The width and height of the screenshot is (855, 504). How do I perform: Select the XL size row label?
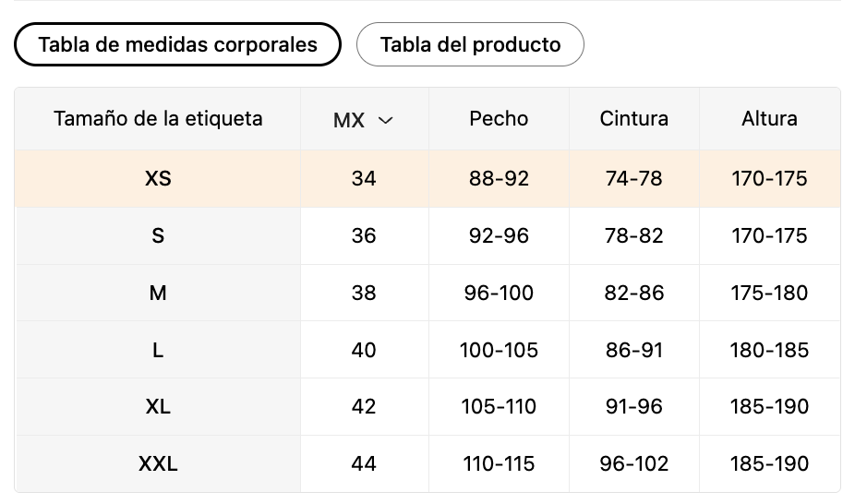click(158, 406)
